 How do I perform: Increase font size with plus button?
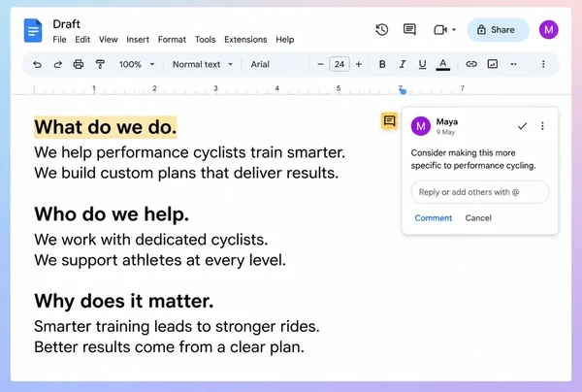point(359,64)
